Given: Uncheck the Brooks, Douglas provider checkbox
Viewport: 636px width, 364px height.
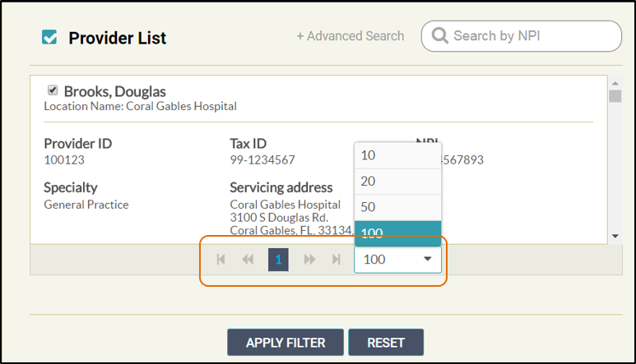Looking at the screenshot, I should click(x=53, y=90).
